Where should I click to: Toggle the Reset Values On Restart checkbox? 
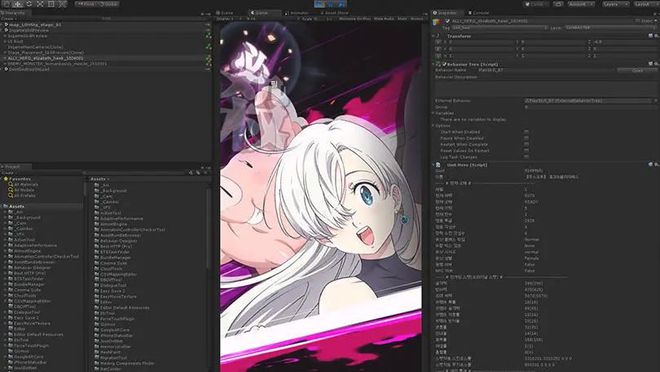point(527,151)
